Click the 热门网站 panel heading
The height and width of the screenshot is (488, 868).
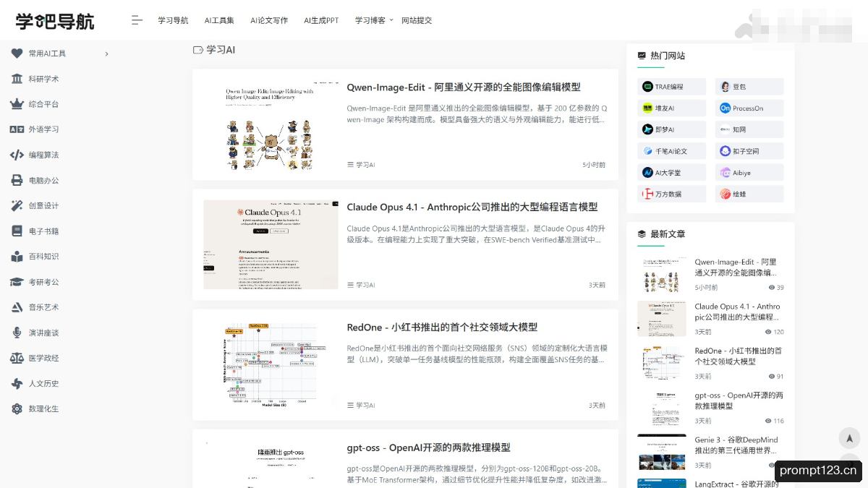661,56
